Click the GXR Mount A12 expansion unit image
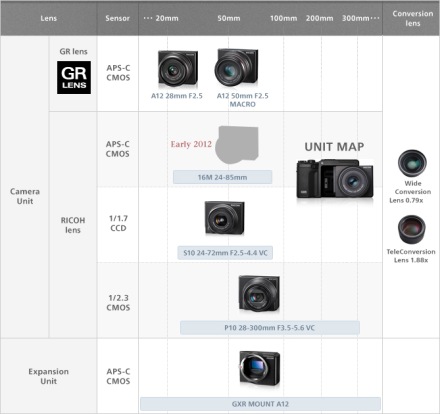The width and height of the screenshot is (440, 414). 260,369
